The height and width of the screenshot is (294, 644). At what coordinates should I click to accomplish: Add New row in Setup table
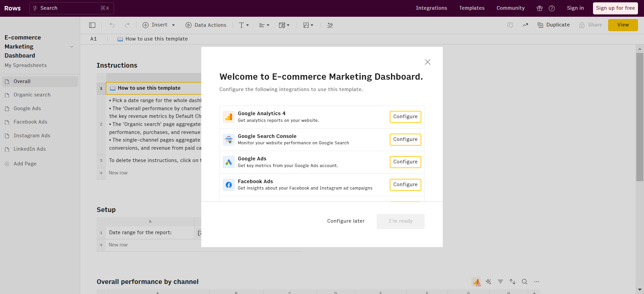(x=118, y=245)
